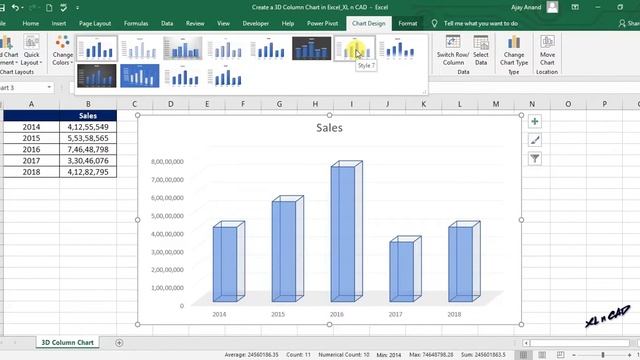640x360 pixels.
Task: Open the Data ribbon tab
Action: point(167,23)
